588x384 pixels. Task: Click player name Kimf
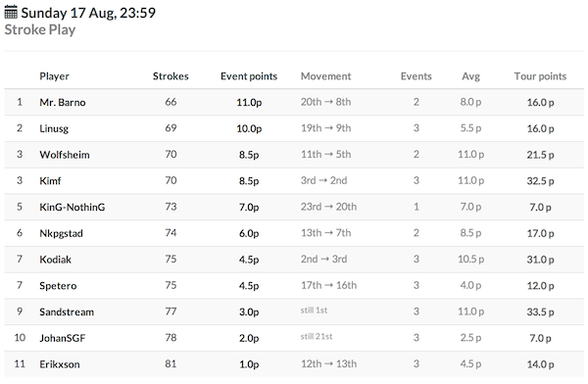click(x=50, y=181)
